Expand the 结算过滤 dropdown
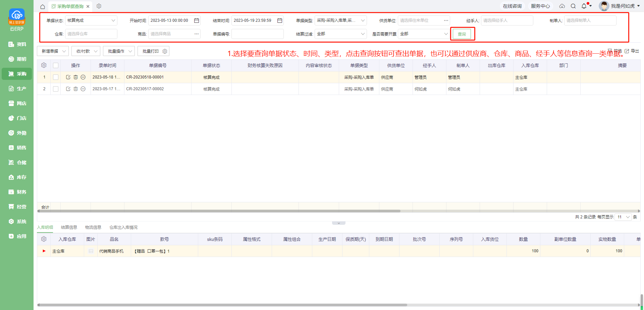Screen dimensions: 644x310 [x=340, y=34]
